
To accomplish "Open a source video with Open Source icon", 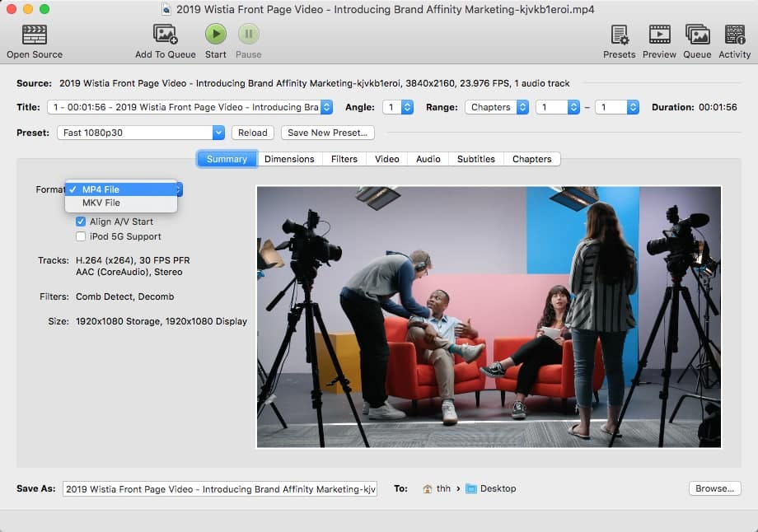I will (35, 35).
